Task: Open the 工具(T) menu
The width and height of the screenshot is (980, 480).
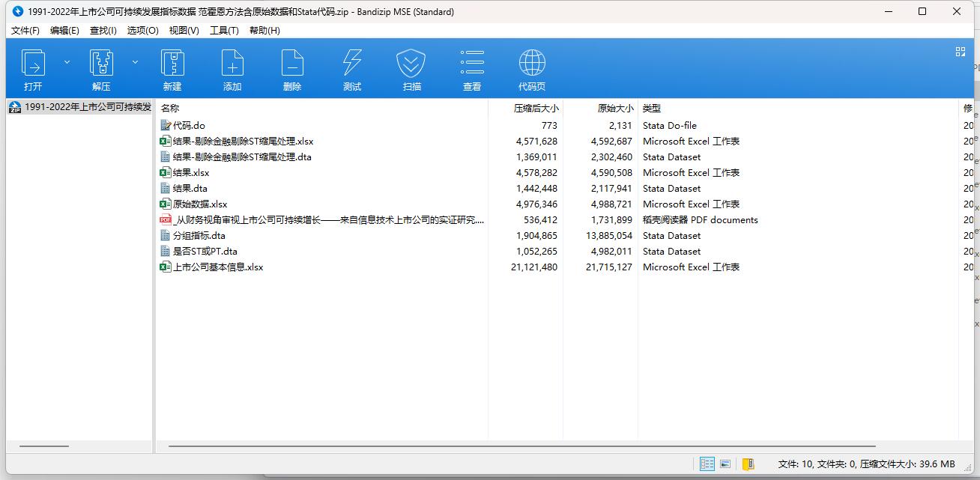Action: (224, 31)
